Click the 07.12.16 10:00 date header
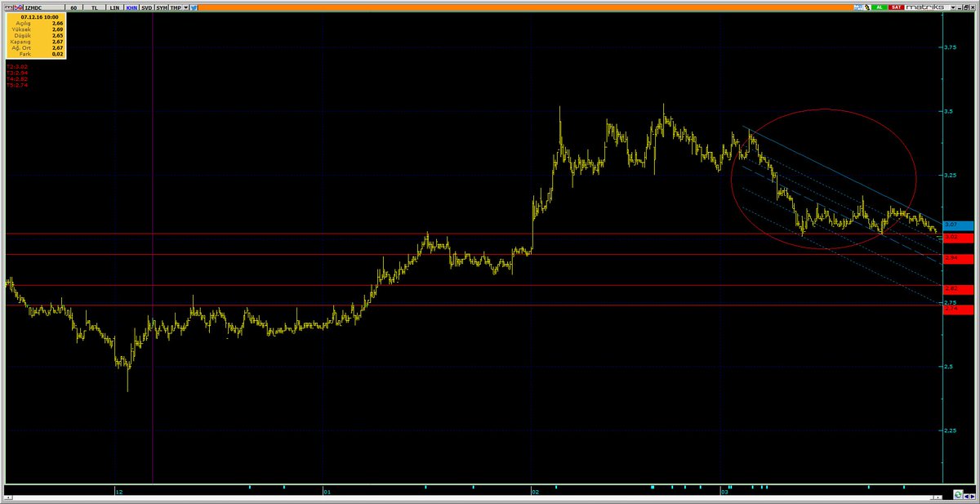Viewport: 980px width, 504px height. 39,17
